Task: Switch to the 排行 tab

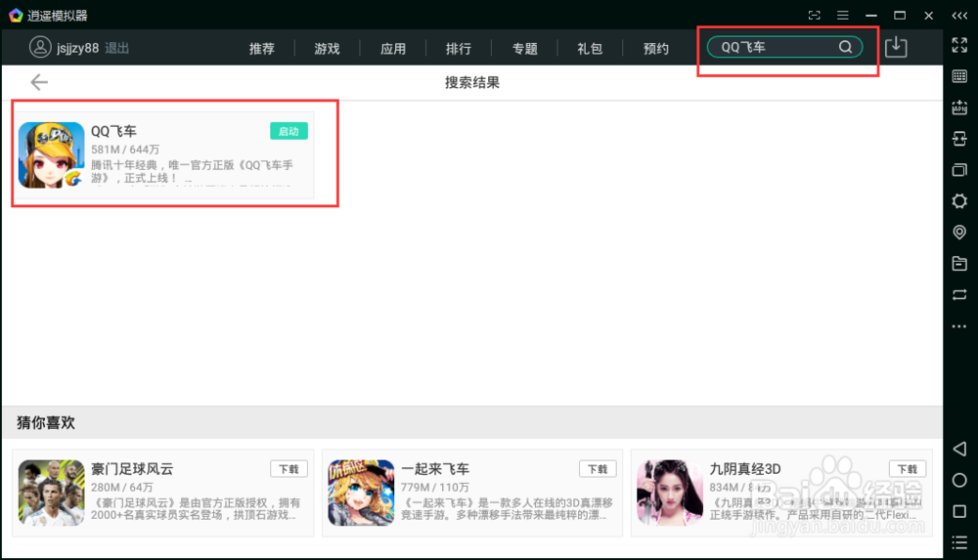Action: [x=459, y=48]
